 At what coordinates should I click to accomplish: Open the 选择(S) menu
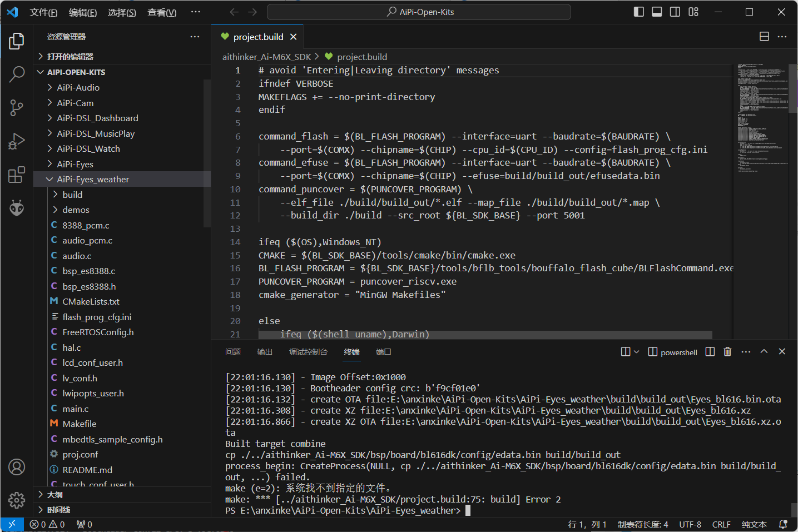(122, 12)
